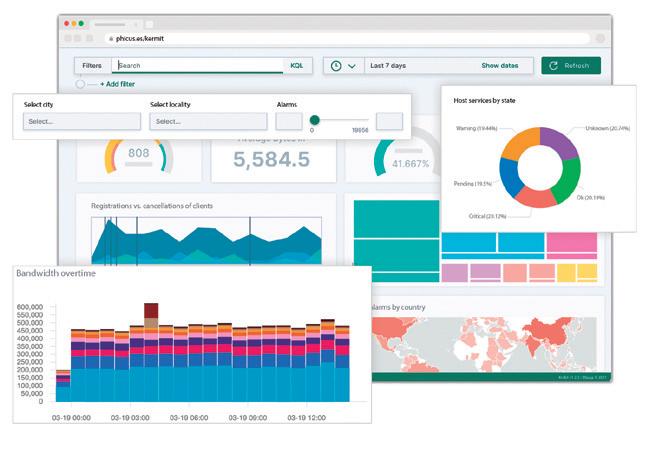
Task: Click the Search query field
Action: (198, 66)
